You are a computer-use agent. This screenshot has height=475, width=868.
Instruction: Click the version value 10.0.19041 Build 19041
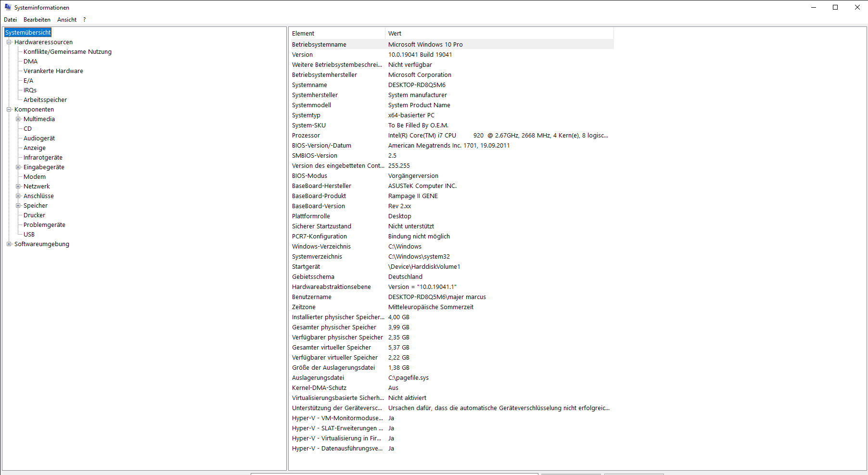click(x=420, y=54)
